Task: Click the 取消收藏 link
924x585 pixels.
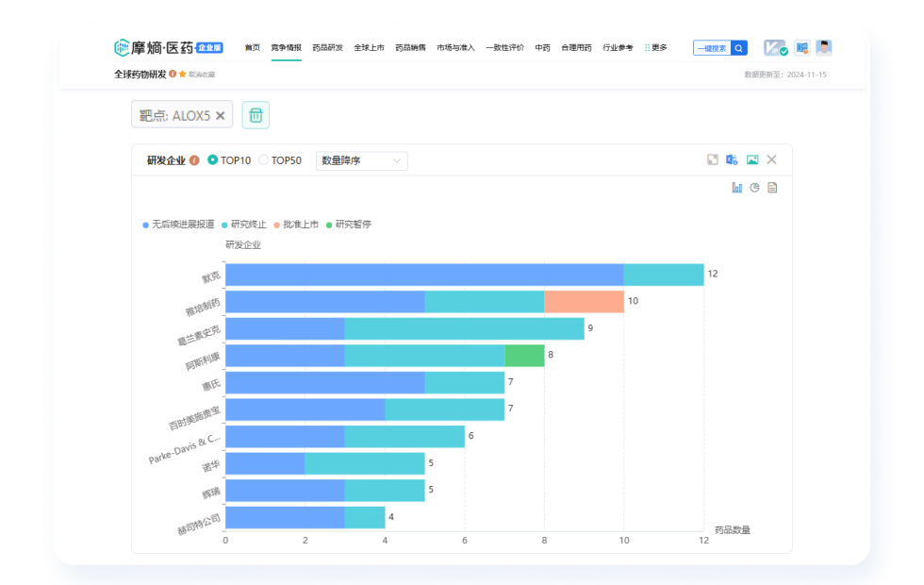Action: pos(202,75)
